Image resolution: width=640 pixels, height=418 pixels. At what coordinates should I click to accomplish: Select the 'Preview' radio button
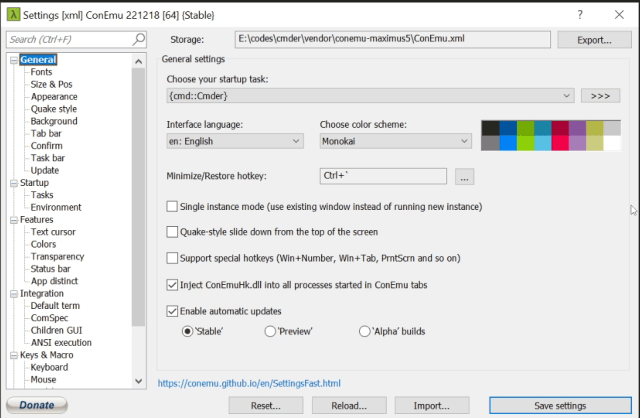pos(270,331)
